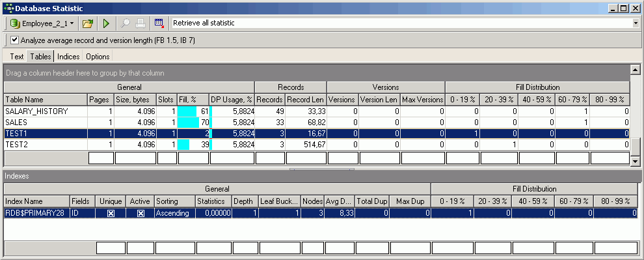This screenshot has width=644, height=260.
Task: Toggle Analyze average record and version length
Action: tap(15, 40)
